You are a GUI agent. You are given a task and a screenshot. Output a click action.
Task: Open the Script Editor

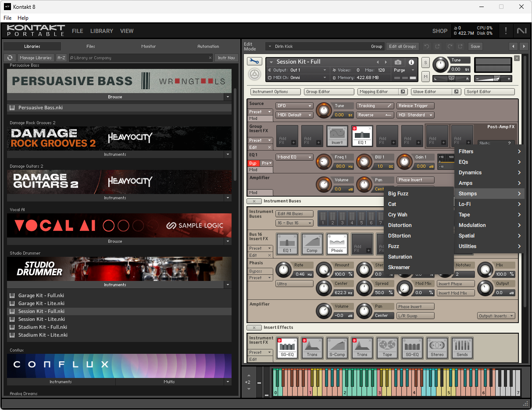pyautogui.click(x=489, y=92)
